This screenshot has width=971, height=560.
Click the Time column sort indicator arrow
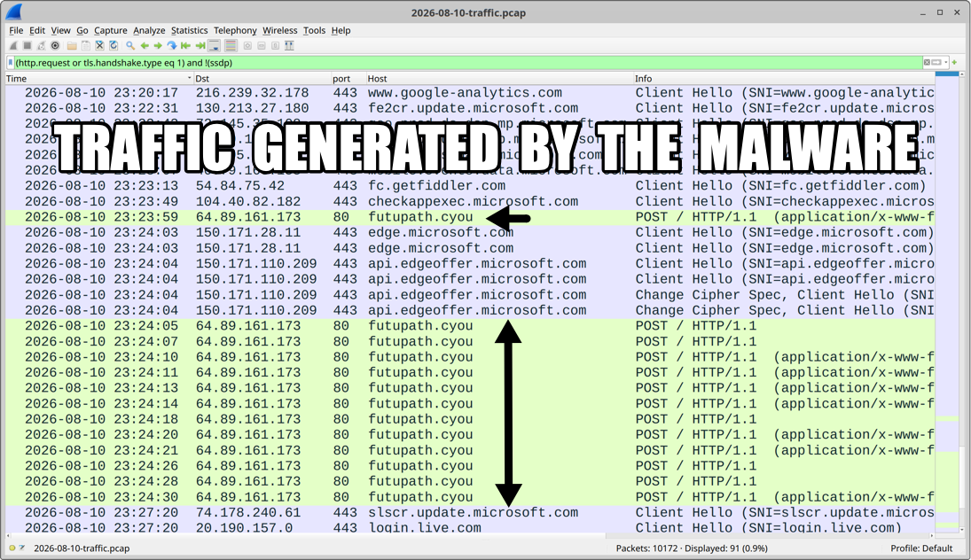pos(189,79)
